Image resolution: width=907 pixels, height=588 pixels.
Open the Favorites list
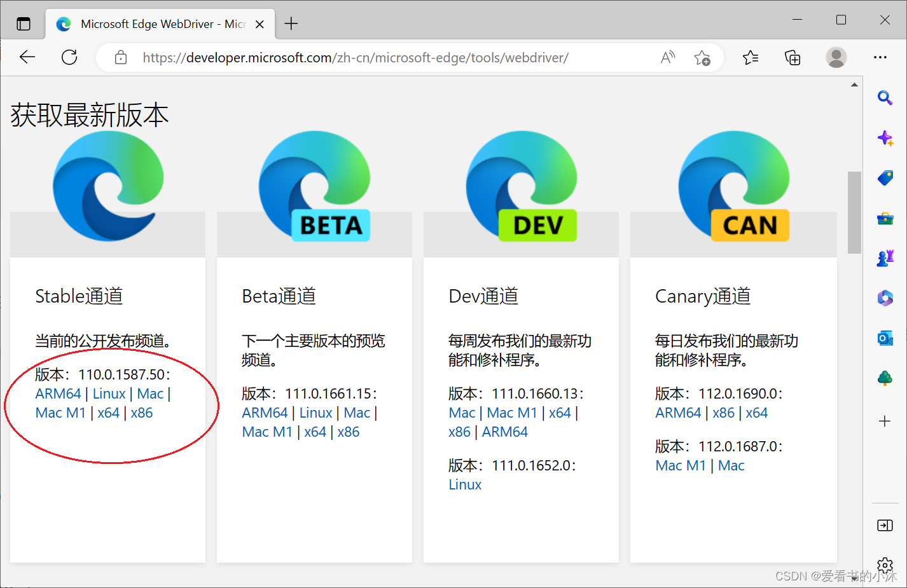(x=751, y=58)
